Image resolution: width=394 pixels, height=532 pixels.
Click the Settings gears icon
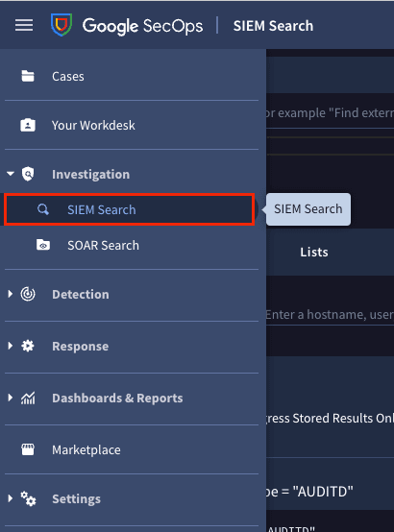click(x=28, y=498)
